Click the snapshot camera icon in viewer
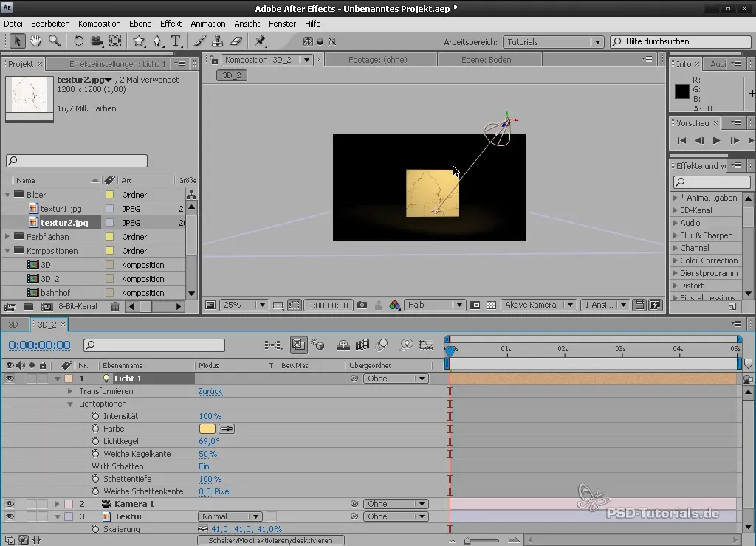Screen dimensions: 756x546 coord(362,305)
